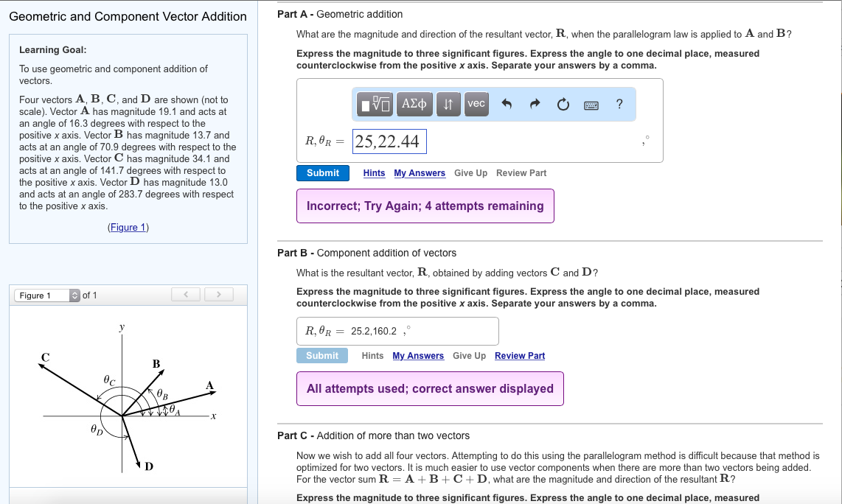This screenshot has width=842, height=504.
Task: Click the units exchange arrows icon
Action: click(448, 104)
